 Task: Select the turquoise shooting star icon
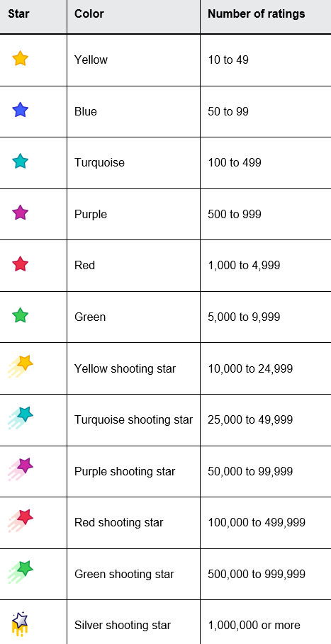pyautogui.click(x=20, y=418)
